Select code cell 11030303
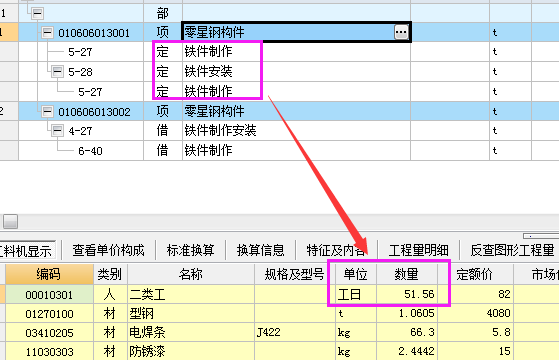559x360 pixels. point(49,351)
